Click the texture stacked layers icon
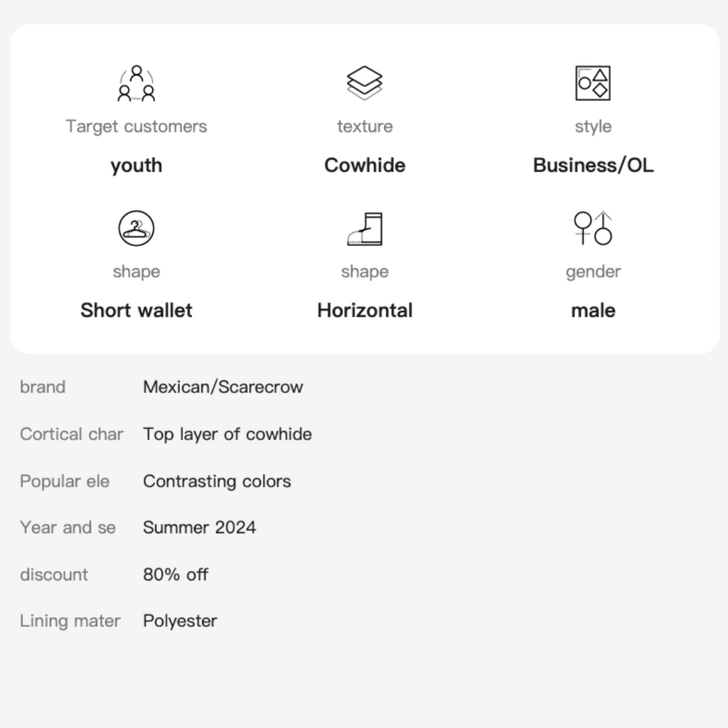The width and height of the screenshot is (728, 728). pos(365,83)
